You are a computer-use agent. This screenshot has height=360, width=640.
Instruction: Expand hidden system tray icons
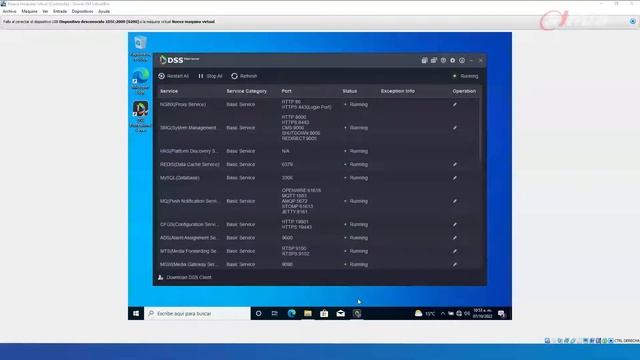click(x=443, y=313)
